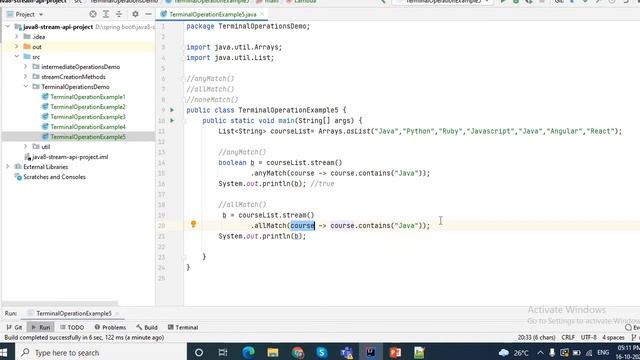Open the TODO tool window tab
The image size is (640, 360).
point(72,327)
